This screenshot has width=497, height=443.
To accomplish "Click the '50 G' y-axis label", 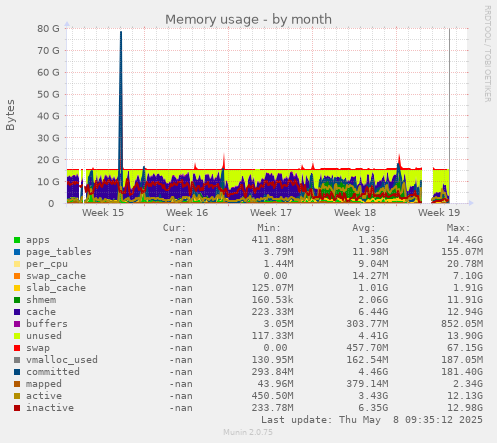I will pos(48,94).
